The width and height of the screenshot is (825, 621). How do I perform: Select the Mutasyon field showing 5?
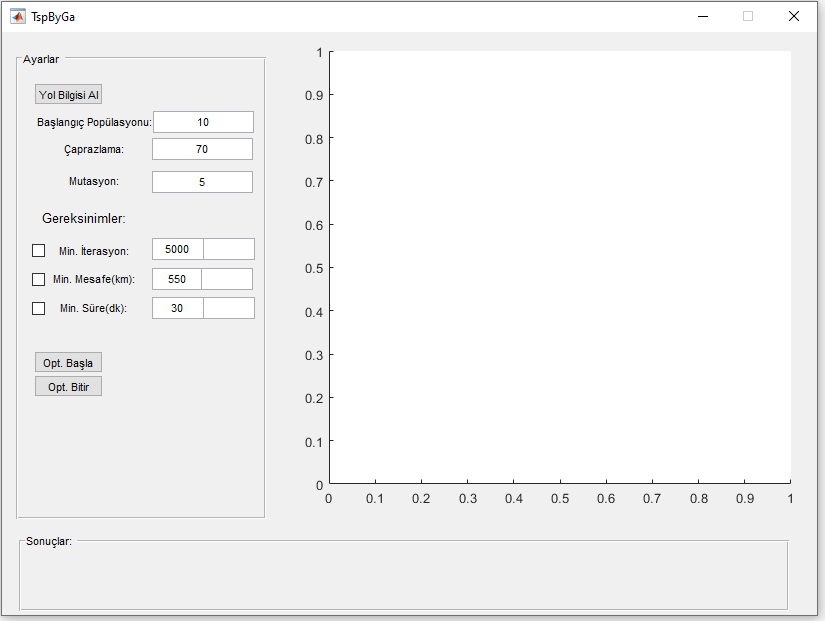[x=201, y=181]
